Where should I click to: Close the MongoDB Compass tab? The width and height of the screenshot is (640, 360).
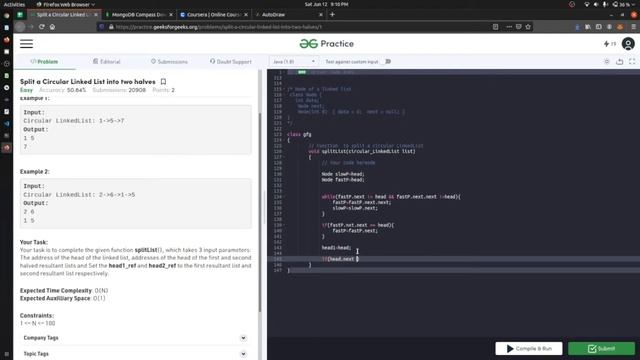[x=171, y=15]
